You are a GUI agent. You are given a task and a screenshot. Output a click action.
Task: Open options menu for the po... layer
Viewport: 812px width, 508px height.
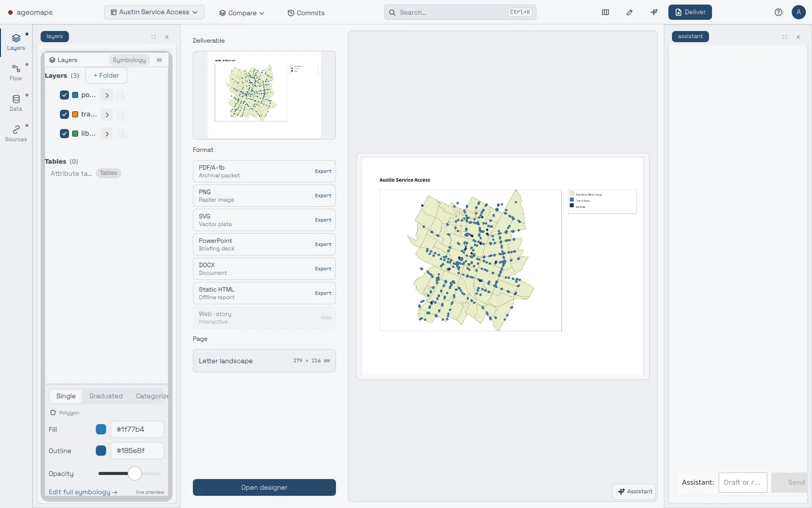click(122, 96)
